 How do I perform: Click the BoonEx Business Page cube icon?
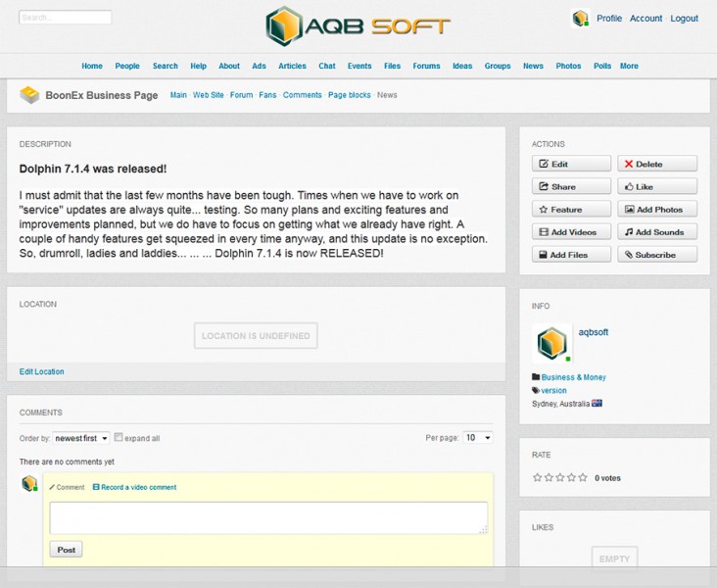point(29,95)
